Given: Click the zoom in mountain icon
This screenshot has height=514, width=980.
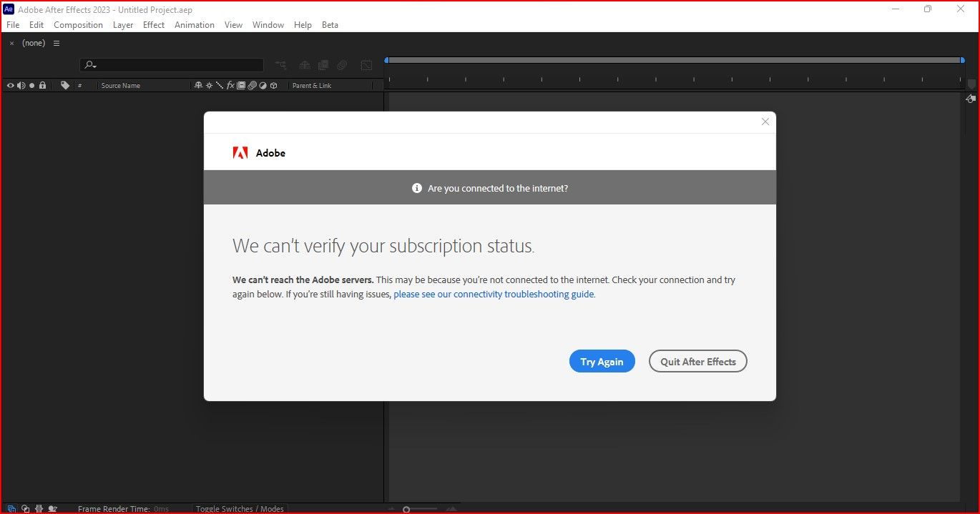Looking at the screenshot, I should [453, 510].
